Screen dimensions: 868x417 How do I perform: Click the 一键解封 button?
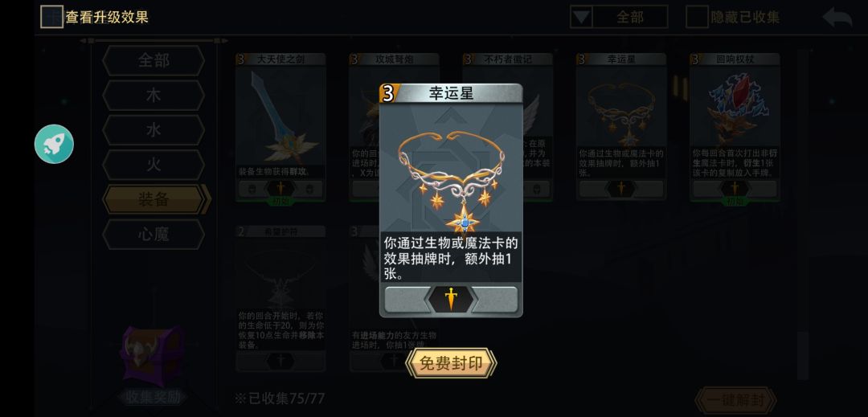point(735,400)
